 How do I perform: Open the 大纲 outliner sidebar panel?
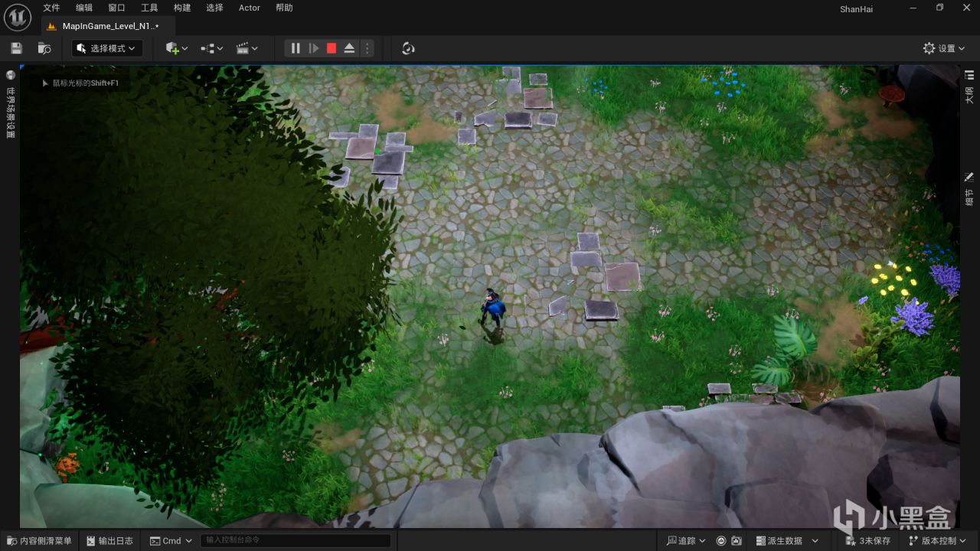[x=969, y=87]
